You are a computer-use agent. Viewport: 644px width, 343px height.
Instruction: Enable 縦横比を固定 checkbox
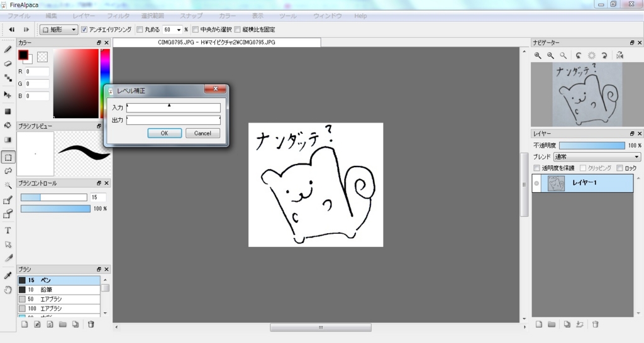pyautogui.click(x=237, y=30)
